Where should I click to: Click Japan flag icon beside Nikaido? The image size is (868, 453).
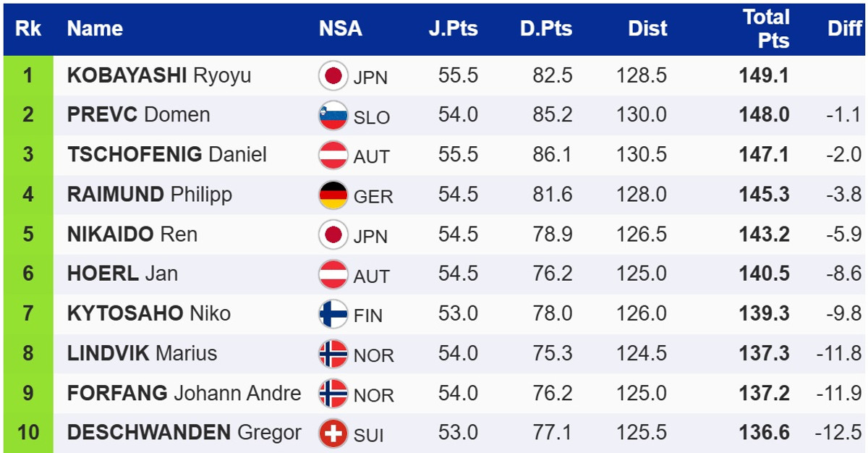point(333,234)
